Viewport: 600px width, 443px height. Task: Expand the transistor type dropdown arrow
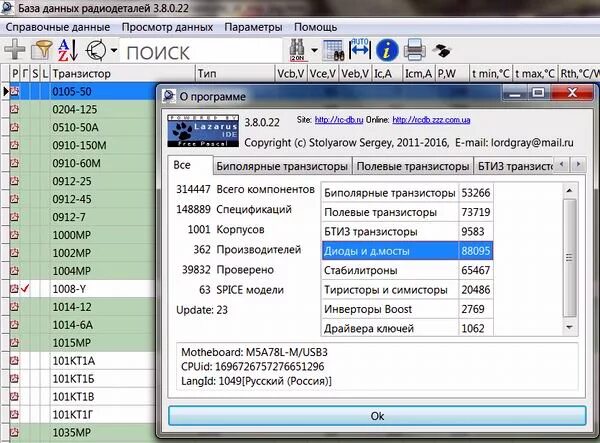click(x=114, y=50)
